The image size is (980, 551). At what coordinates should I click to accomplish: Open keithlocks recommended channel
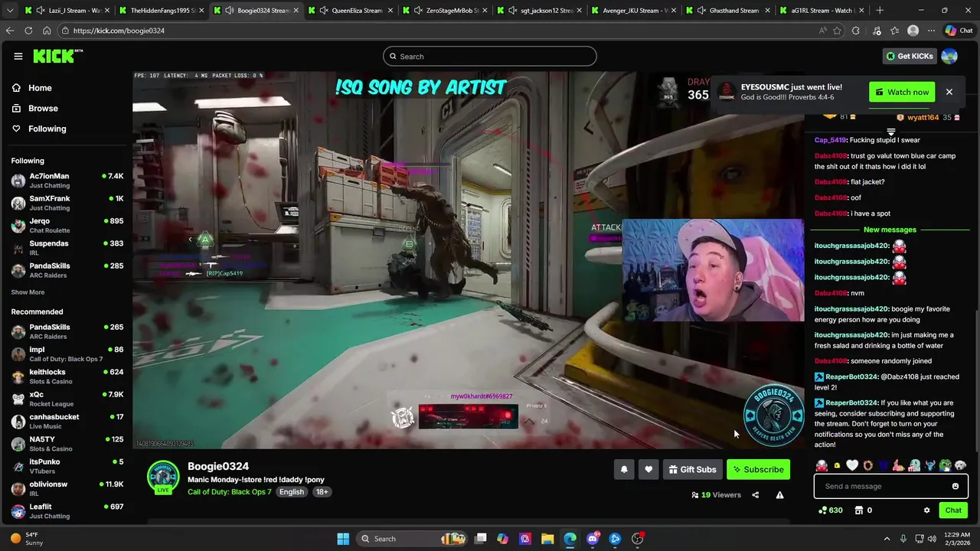click(x=67, y=377)
